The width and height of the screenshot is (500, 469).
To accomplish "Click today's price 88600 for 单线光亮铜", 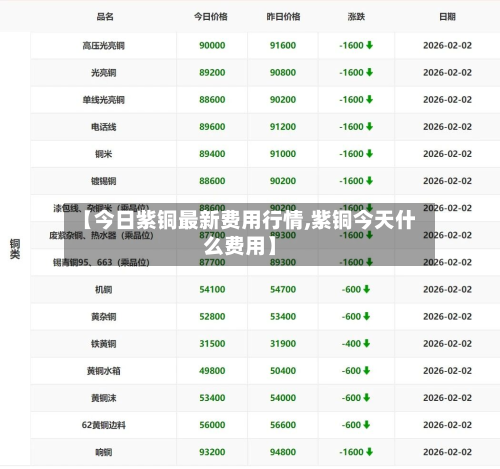I will (212, 99).
